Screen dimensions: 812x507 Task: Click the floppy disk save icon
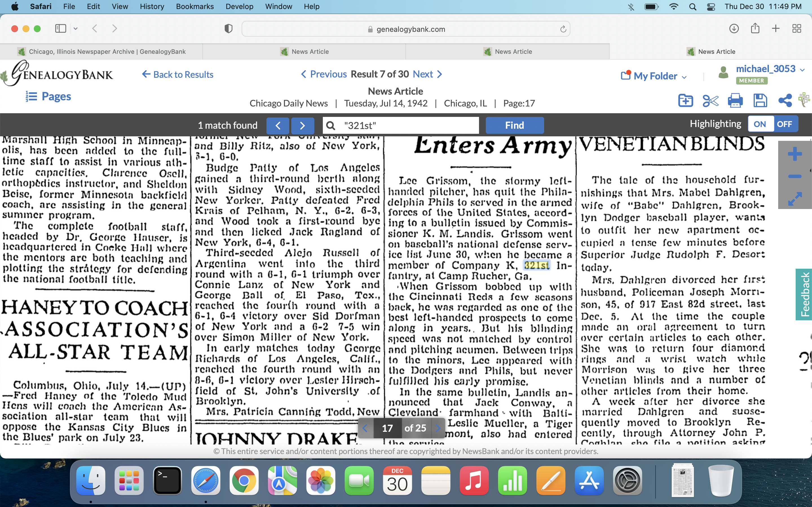pyautogui.click(x=760, y=100)
